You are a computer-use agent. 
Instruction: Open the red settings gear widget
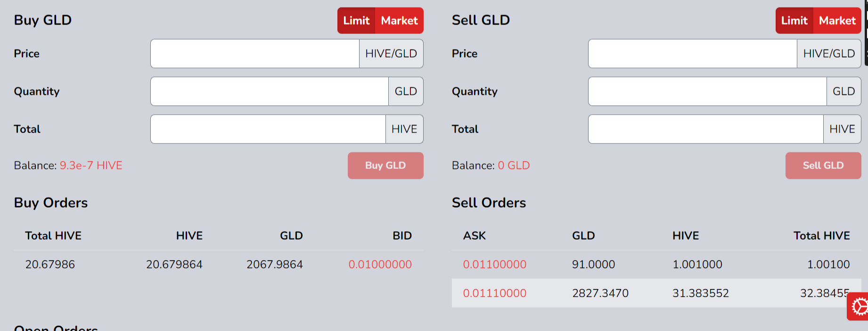[858, 306]
